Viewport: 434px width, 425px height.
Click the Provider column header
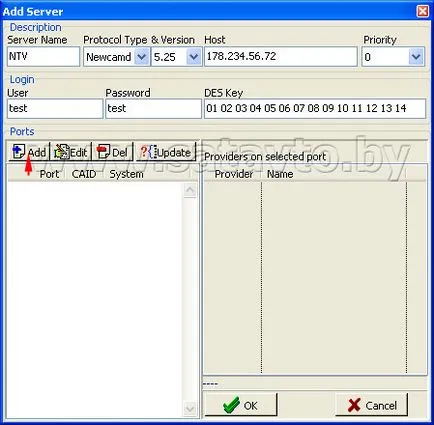(234, 174)
